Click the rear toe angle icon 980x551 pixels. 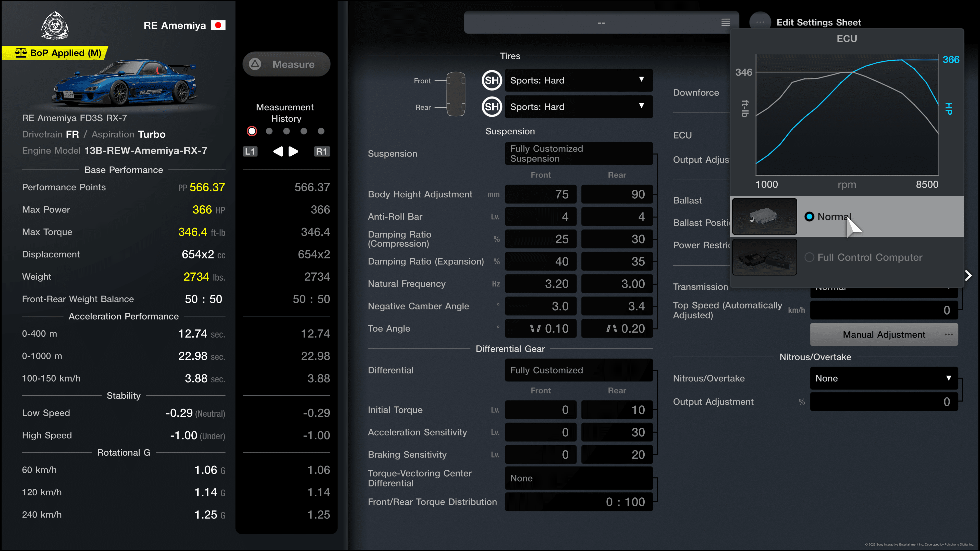(611, 329)
